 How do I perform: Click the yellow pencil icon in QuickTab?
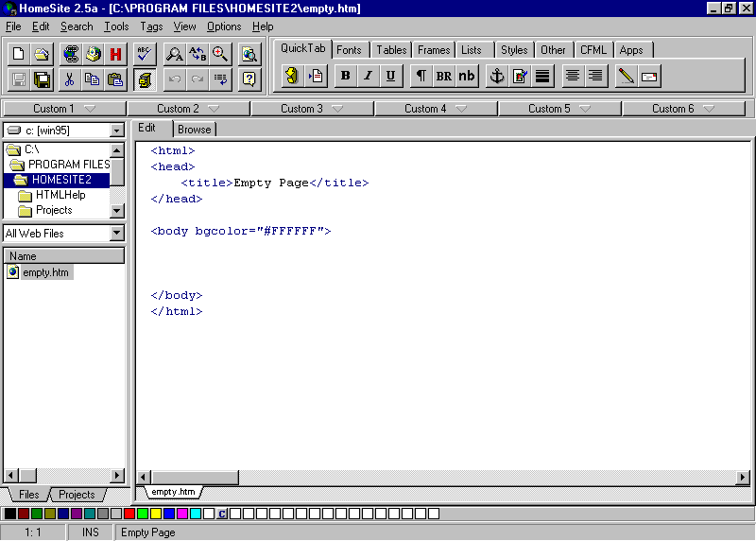point(626,76)
